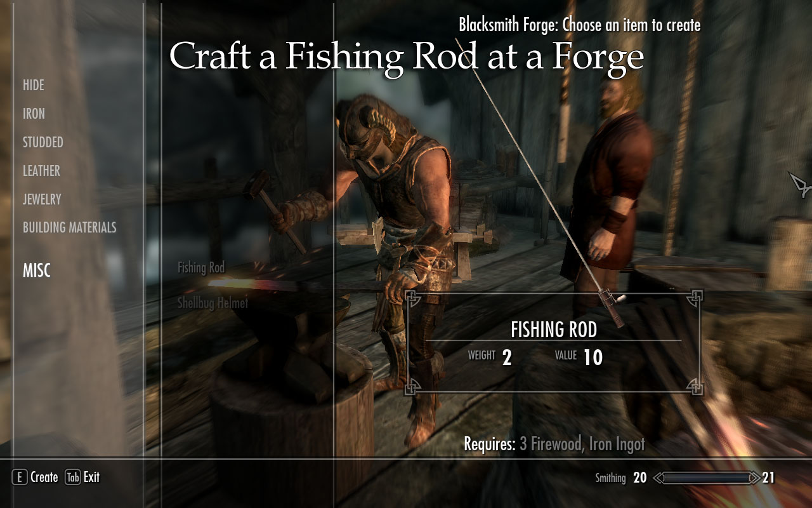Open the HIDE crafting category

34,85
